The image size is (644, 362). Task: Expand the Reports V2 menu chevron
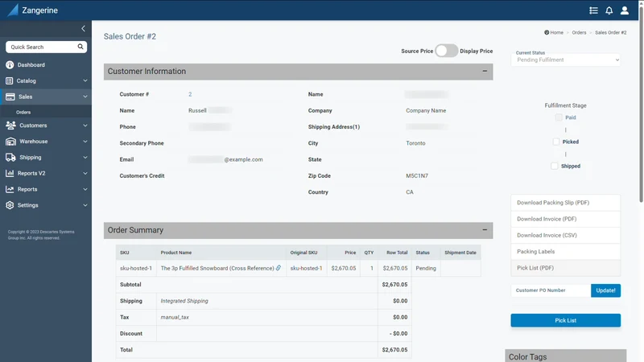85,173
